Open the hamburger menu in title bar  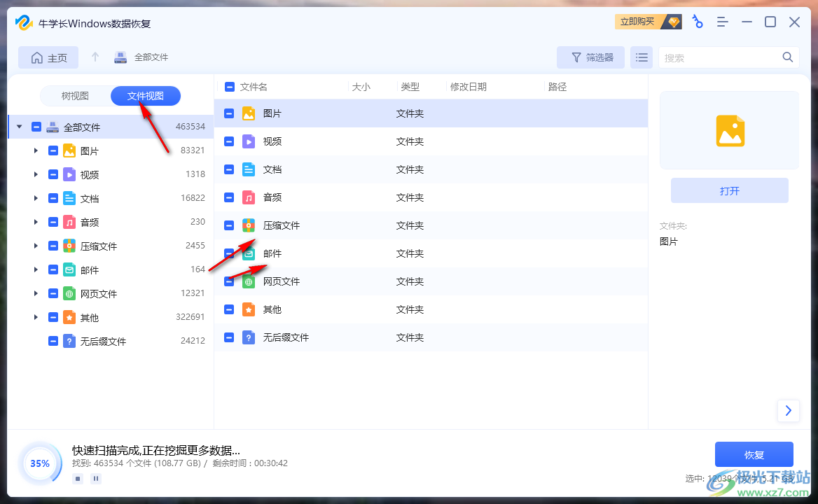pyautogui.click(x=722, y=22)
